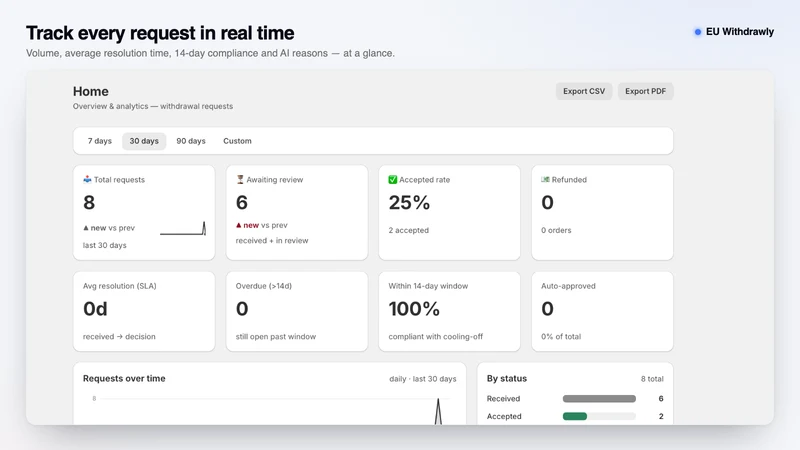Viewport: 800px width, 450px height.
Task: Click 'Track every request in real time' headline
Action: [x=160, y=33]
